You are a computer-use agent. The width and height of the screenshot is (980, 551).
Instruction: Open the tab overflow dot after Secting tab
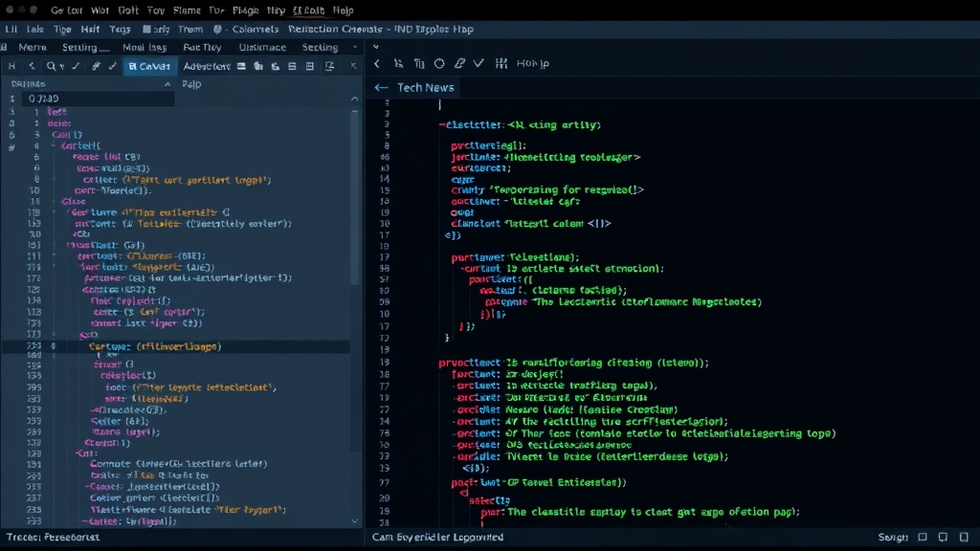tap(355, 47)
